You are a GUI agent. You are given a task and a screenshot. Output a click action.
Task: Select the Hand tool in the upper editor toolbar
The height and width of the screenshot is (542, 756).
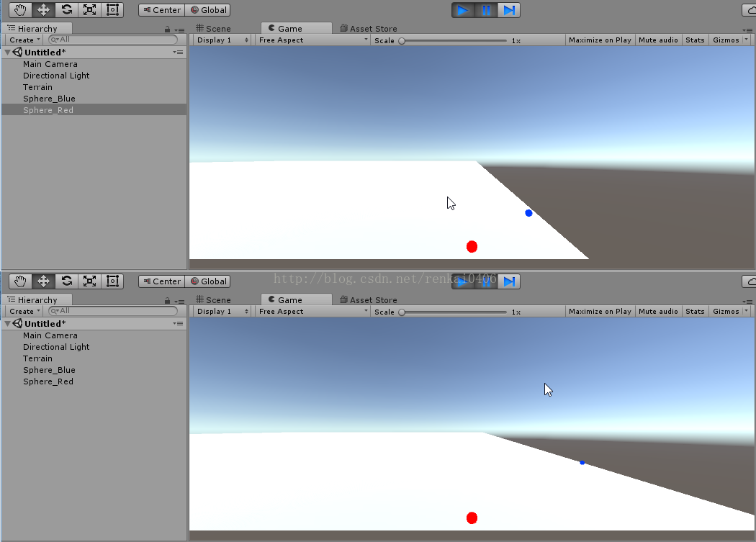20,9
